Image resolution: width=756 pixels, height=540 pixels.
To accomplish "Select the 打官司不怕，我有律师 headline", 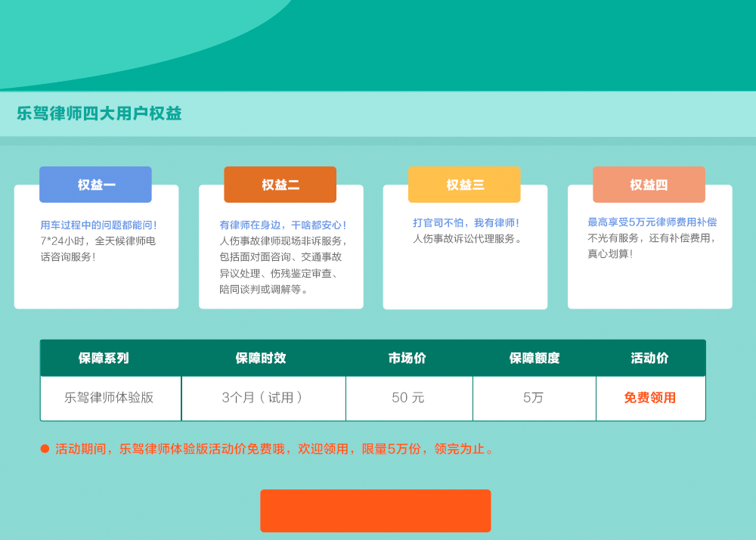I will (x=466, y=223).
